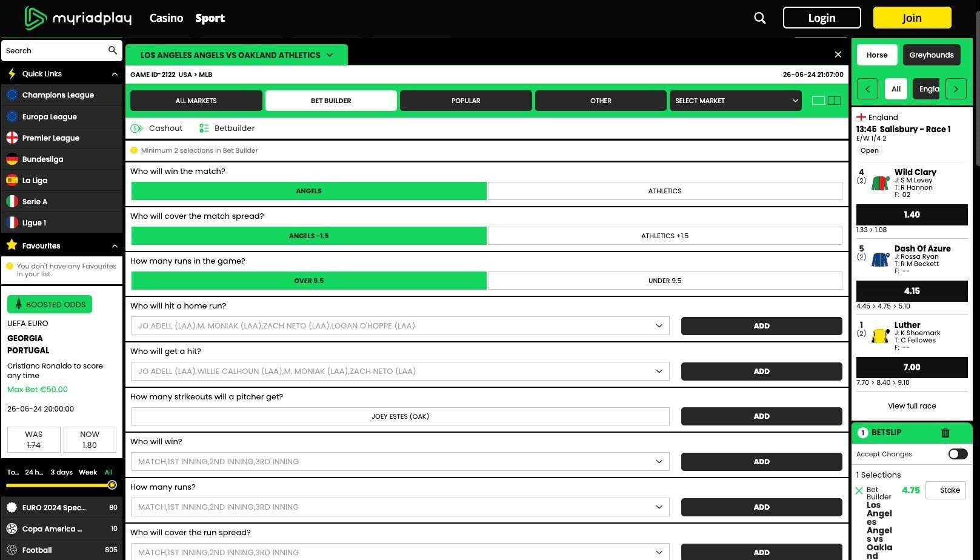Open View full race link

click(912, 406)
